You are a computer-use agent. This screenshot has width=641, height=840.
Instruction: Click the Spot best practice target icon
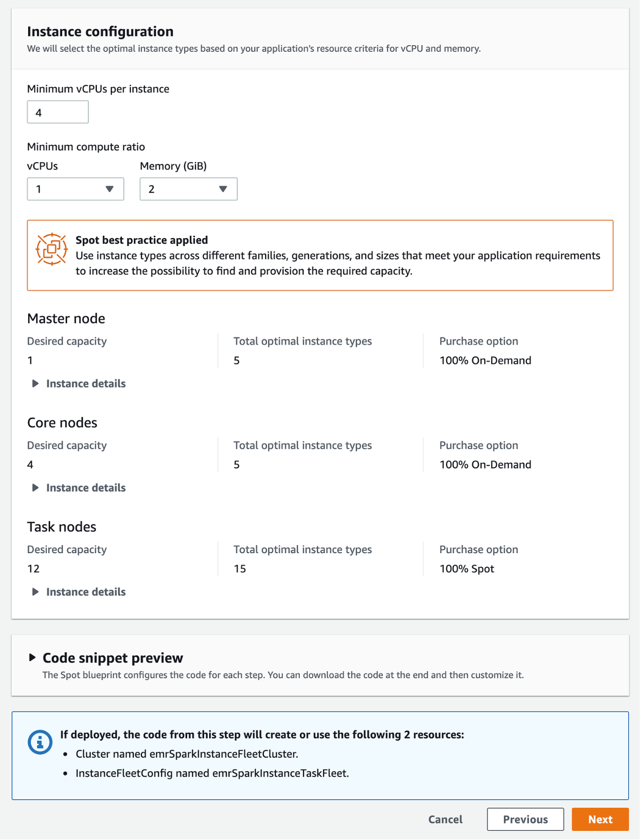click(x=52, y=248)
